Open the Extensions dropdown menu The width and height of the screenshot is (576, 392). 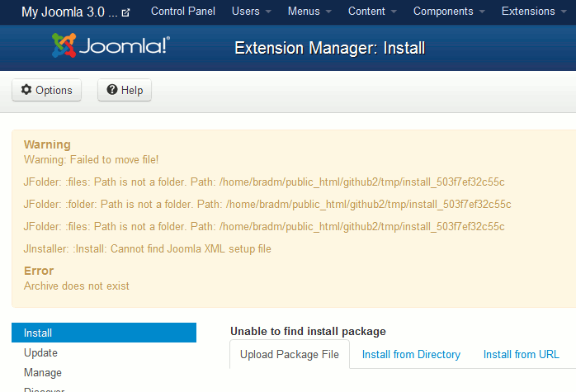pos(534,12)
